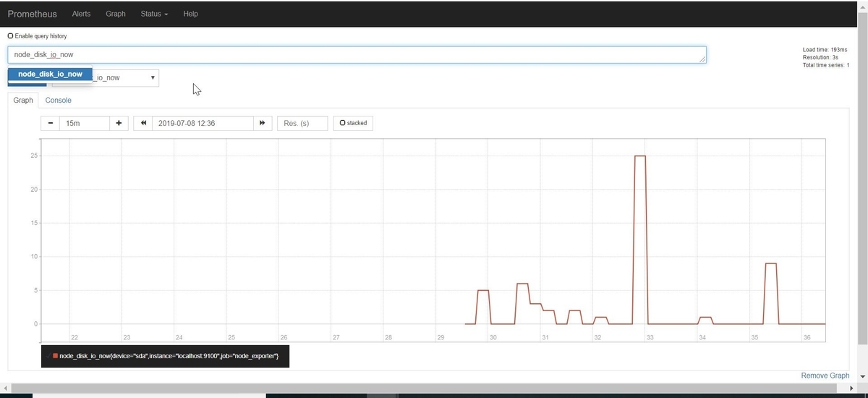Toggle the stacked graph option

[x=353, y=124]
